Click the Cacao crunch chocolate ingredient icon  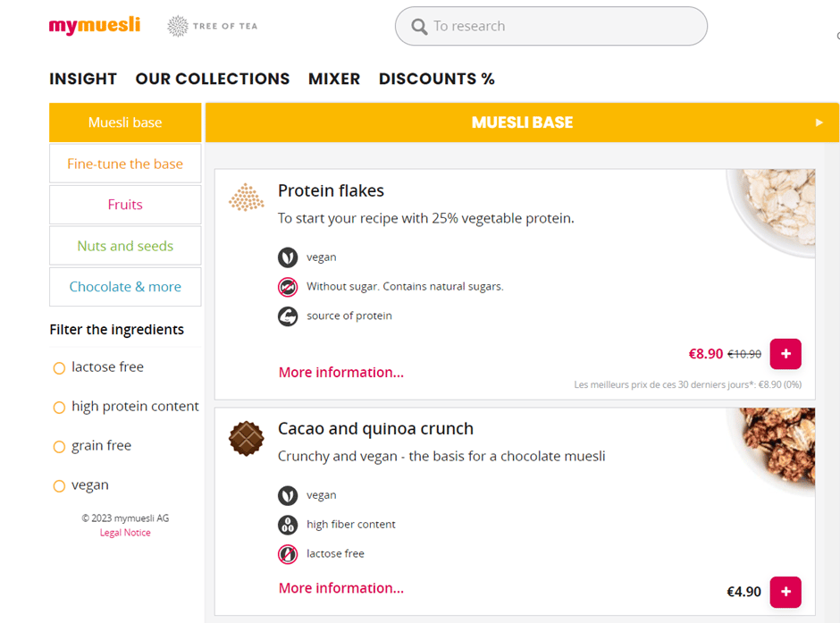click(247, 439)
